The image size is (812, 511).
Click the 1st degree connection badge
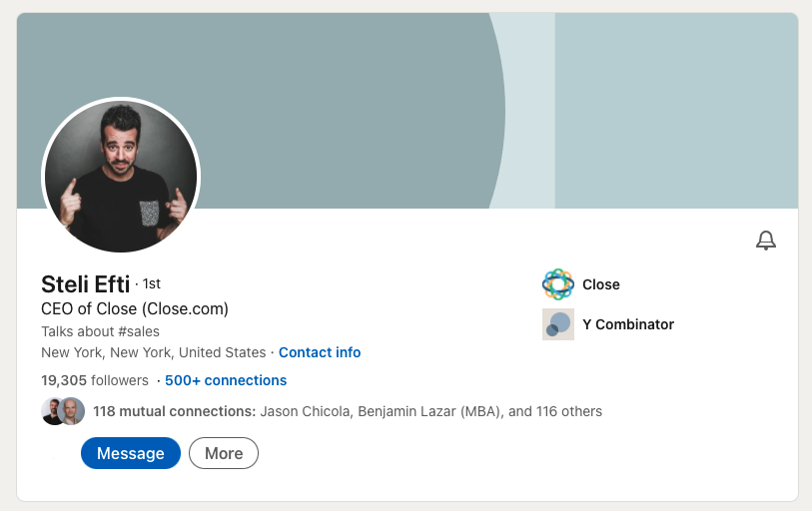click(152, 284)
